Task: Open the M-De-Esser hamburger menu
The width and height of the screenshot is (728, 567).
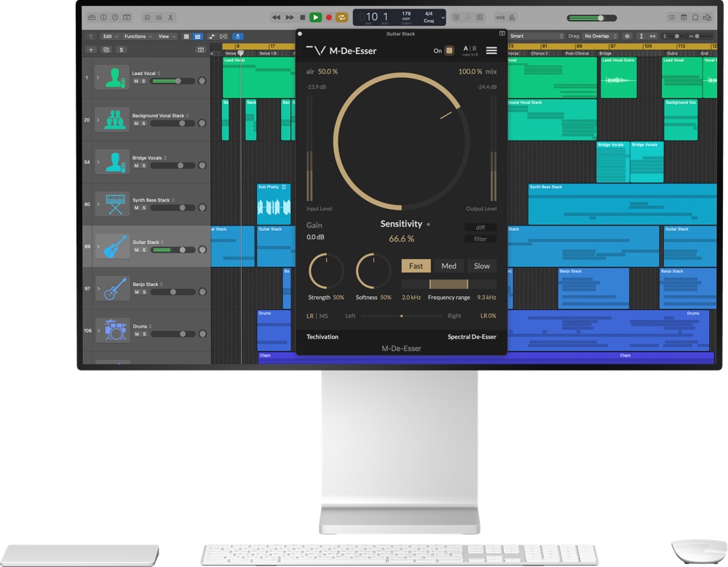Action: tap(491, 50)
